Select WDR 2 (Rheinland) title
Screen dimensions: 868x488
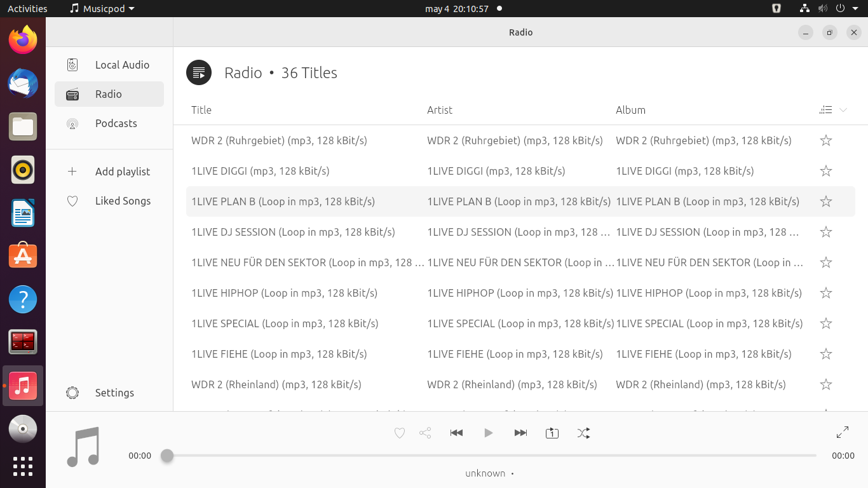click(276, 384)
